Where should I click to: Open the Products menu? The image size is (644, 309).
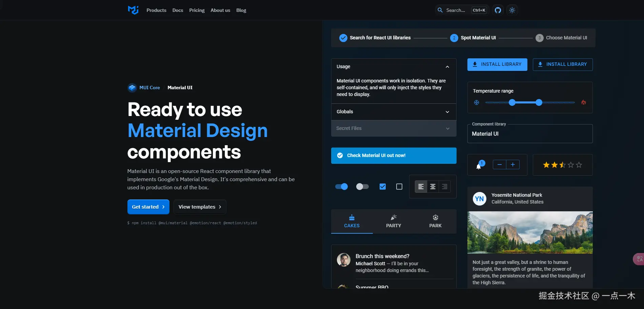(x=157, y=10)
